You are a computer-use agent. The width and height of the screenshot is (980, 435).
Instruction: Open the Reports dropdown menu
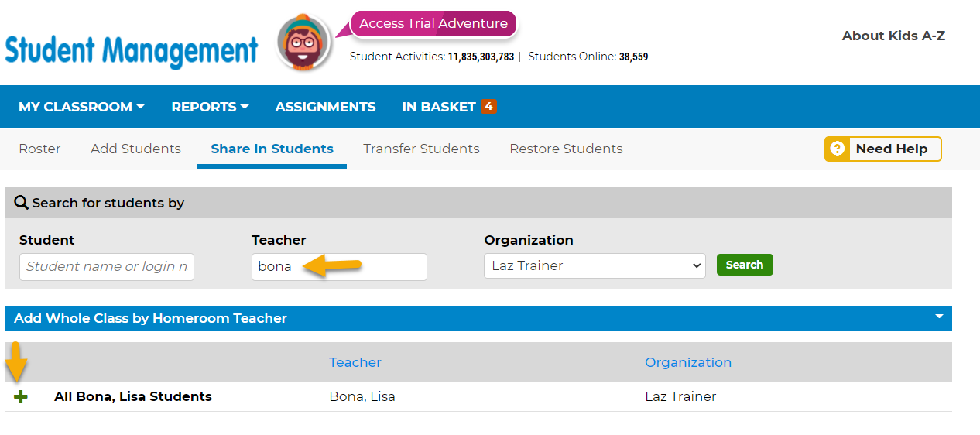click(x=210, y=107)
